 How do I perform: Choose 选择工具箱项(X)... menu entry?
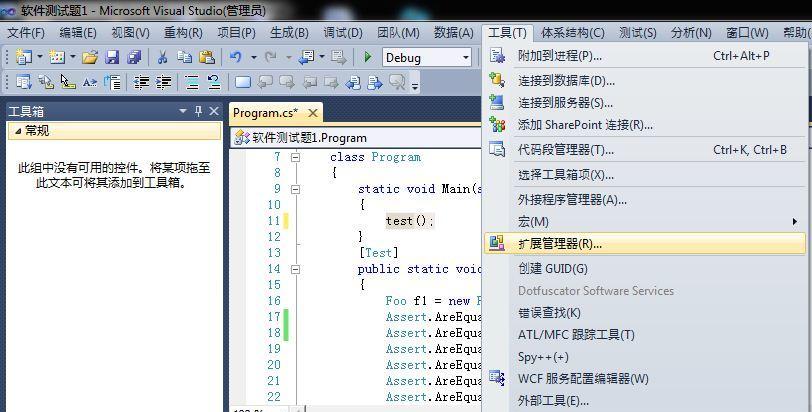644,174
